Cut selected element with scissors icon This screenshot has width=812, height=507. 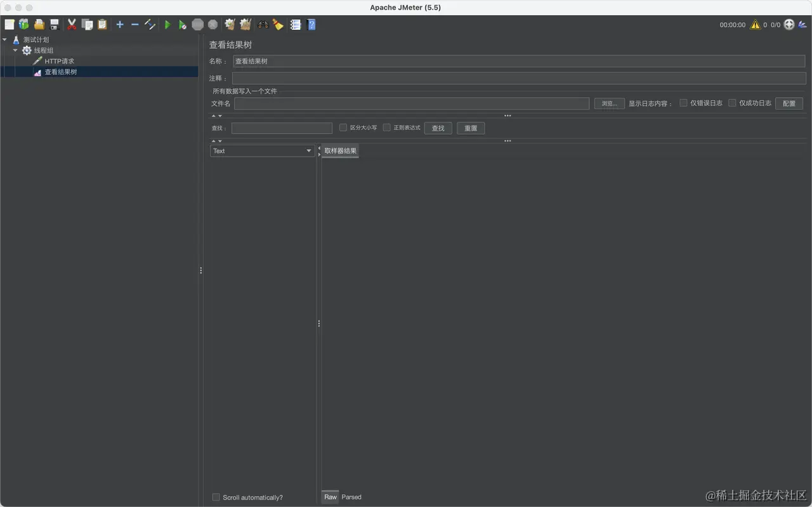click(x=72, y=25)
